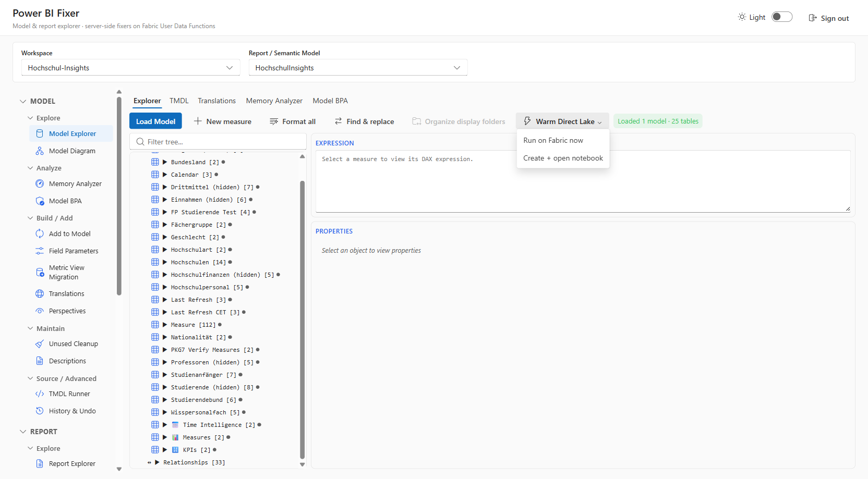Click the Organize display folders icon

coord(417,121)
